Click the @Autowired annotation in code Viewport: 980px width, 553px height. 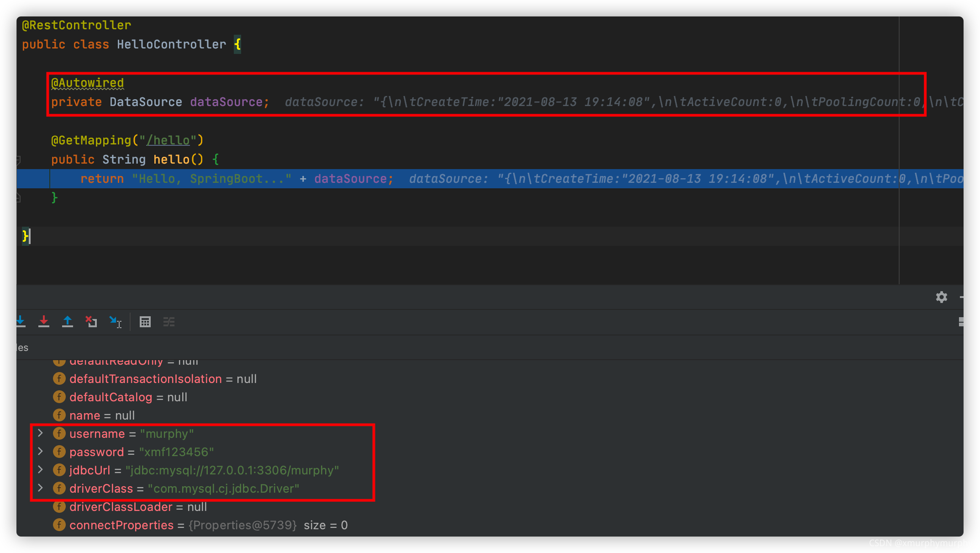tap(87, 83)
